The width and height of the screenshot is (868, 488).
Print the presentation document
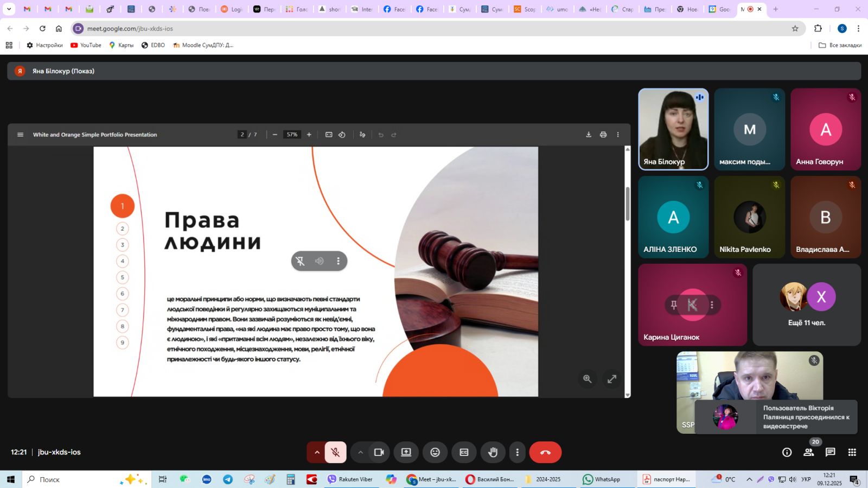tap(603, 135)
